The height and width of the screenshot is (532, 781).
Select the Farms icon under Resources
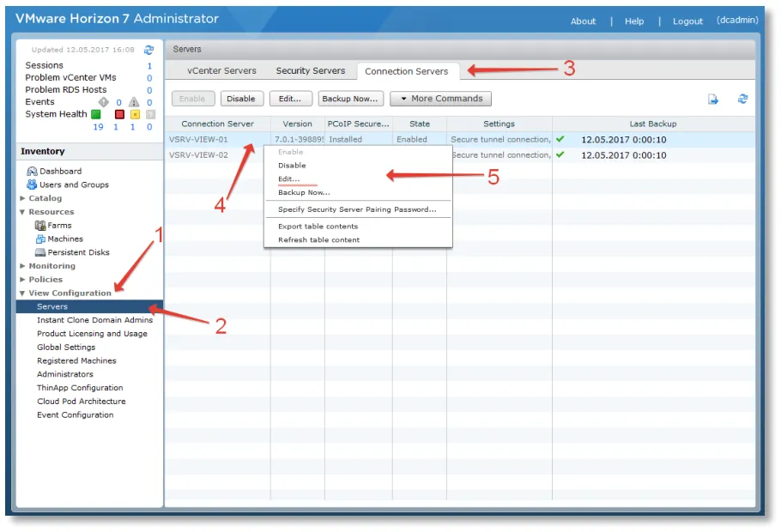coord(39,225)
